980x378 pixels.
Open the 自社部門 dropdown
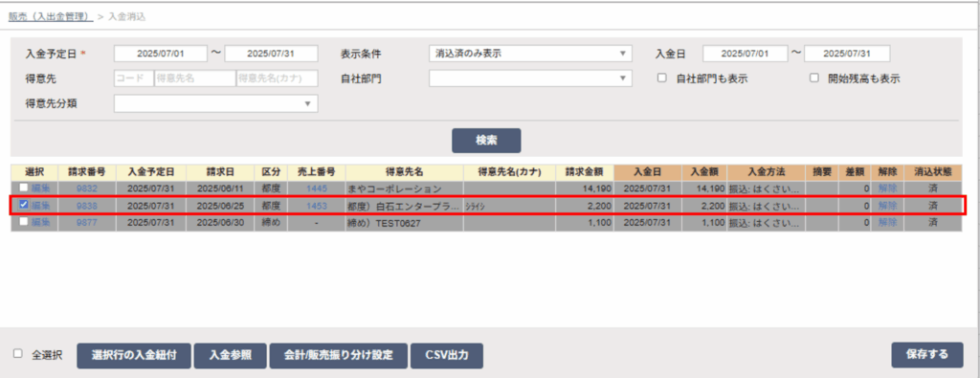pos(530,78)
